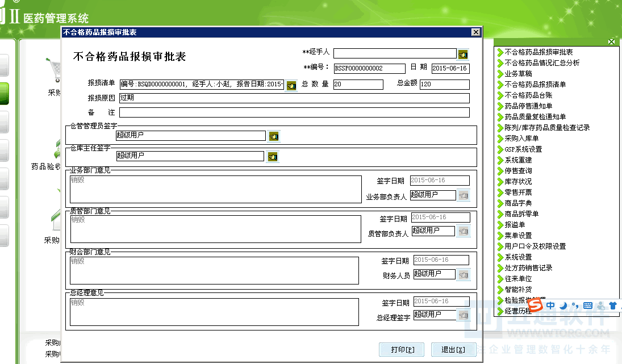This screenshot has width=622, height=364.
Task: Open 不合格药品台账 menu item
Action: (x=528, y=95)
